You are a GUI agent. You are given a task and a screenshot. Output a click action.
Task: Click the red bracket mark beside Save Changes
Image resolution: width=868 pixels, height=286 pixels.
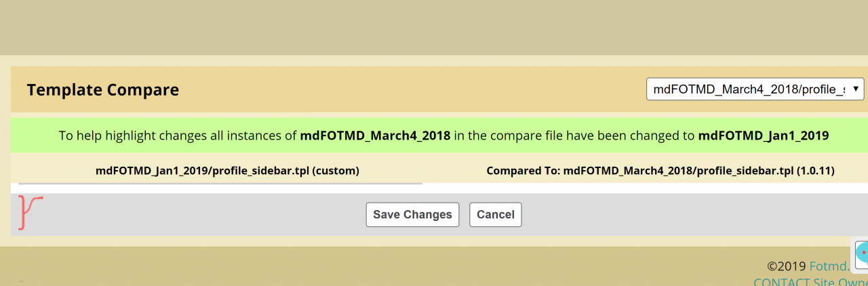click(x=29, y=212)
